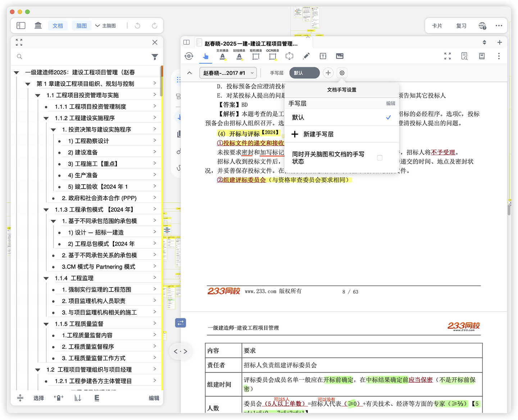Click the sort descending icon at outline bottom
The width and height of the screenshot is (518, 420).
click(78, 398)
